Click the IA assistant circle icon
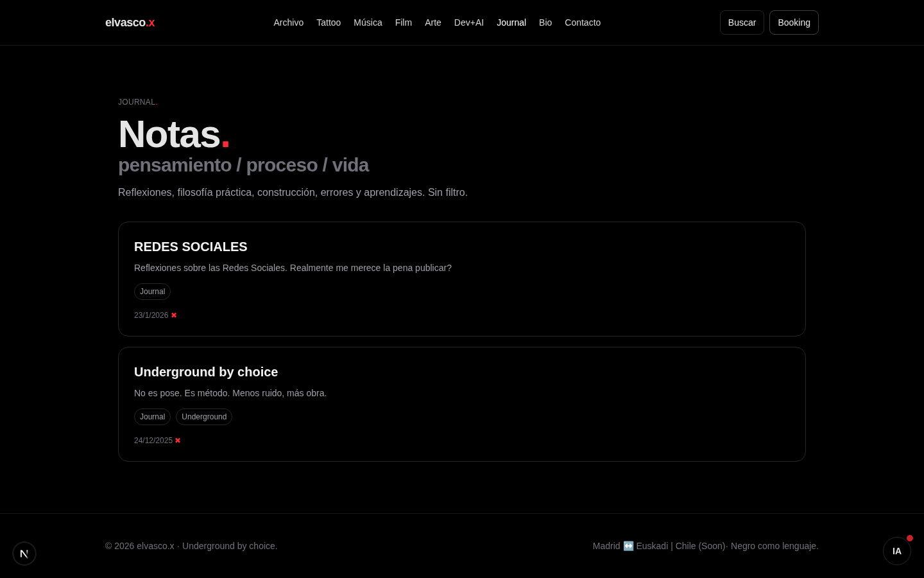Viewport: 924px width, 578px height. [897, 551]
